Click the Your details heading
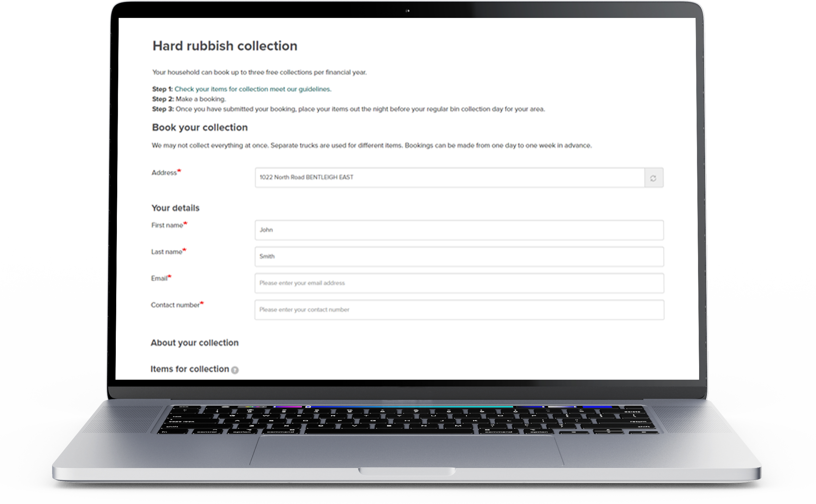 pyautogui.click(x=175, y=208)
